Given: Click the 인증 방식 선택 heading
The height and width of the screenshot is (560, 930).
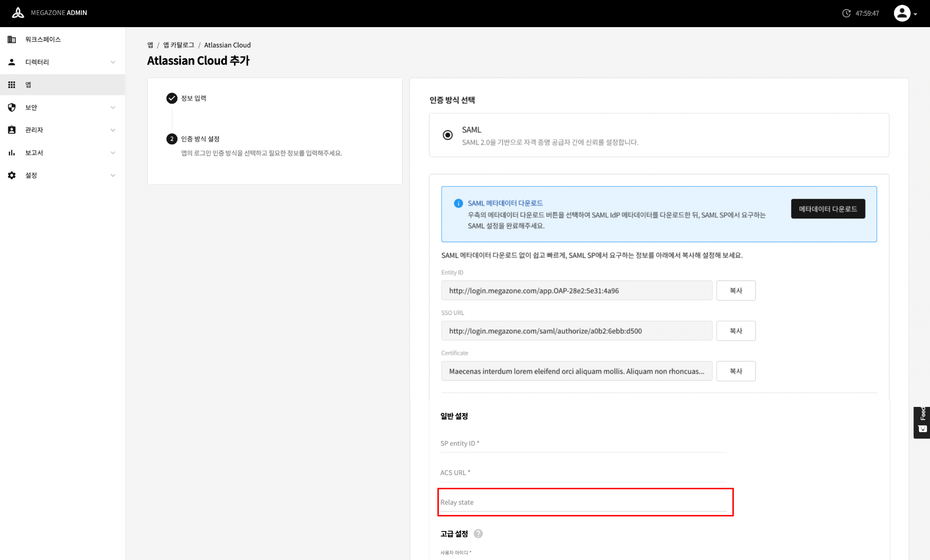Looking at the screenshot, I should (452, 100).
